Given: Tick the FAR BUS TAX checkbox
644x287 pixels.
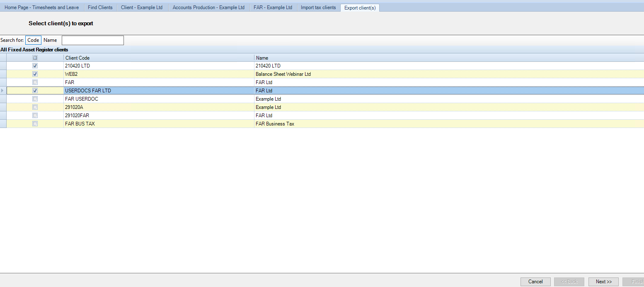Looking at the screenshot, I should pyautogui.click(x=35, y=124).
